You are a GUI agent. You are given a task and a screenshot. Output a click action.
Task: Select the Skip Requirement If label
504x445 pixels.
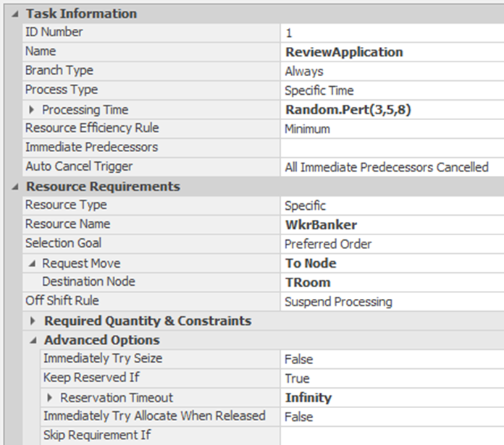(97, 436)
